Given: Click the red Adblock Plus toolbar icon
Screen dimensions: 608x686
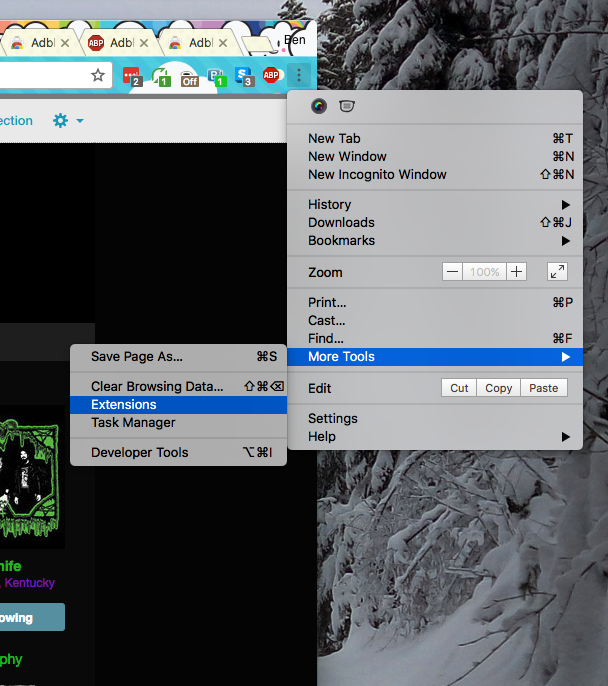Looking at the screenshot, I should point(270,75).
